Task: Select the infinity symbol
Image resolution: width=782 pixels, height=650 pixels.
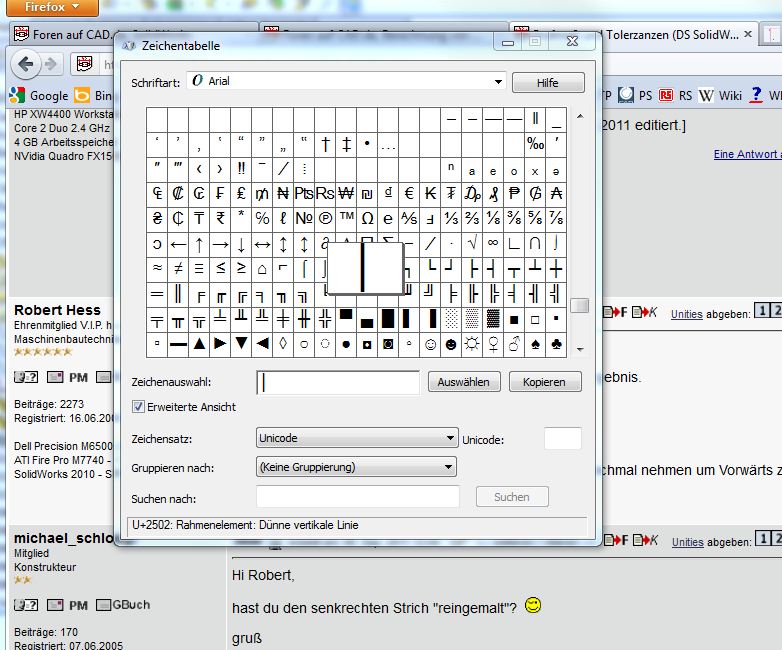Action: [x=493, y=243]
